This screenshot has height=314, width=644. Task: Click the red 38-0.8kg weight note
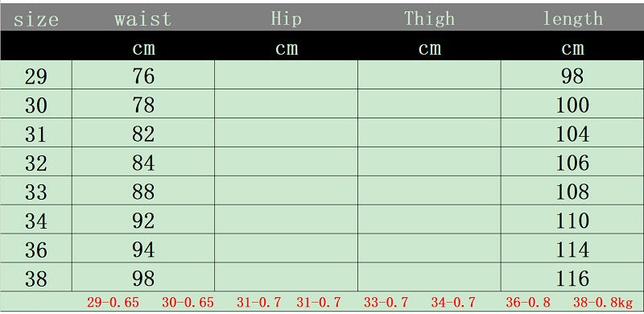603,303
